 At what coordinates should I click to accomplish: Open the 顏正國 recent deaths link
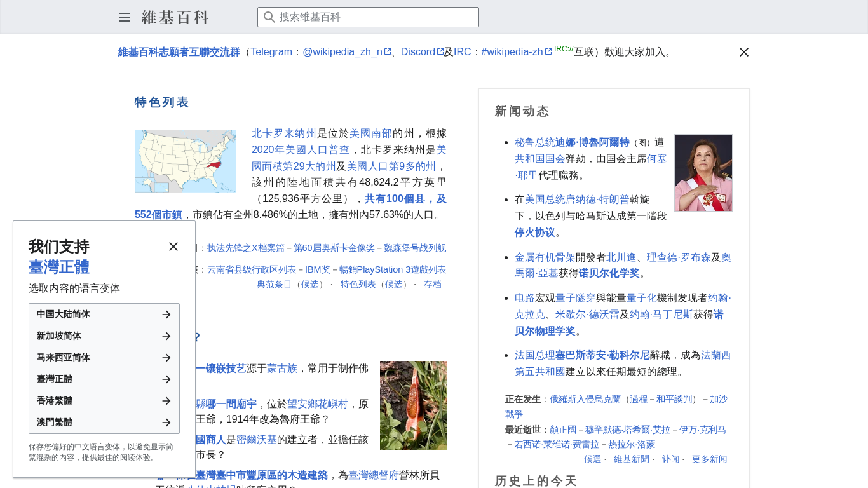[x=563, y=430]
